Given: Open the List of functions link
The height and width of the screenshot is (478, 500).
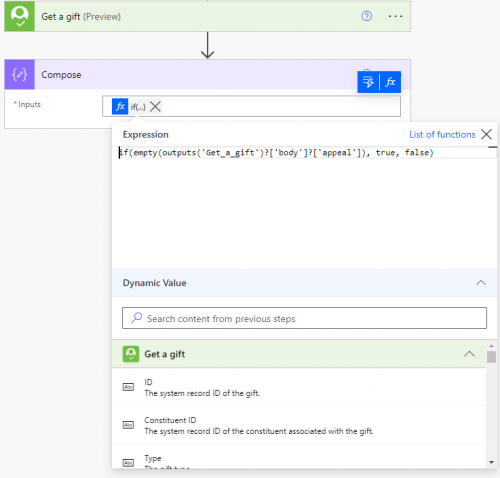Looking at the screenshot, I should coord(442,134).
